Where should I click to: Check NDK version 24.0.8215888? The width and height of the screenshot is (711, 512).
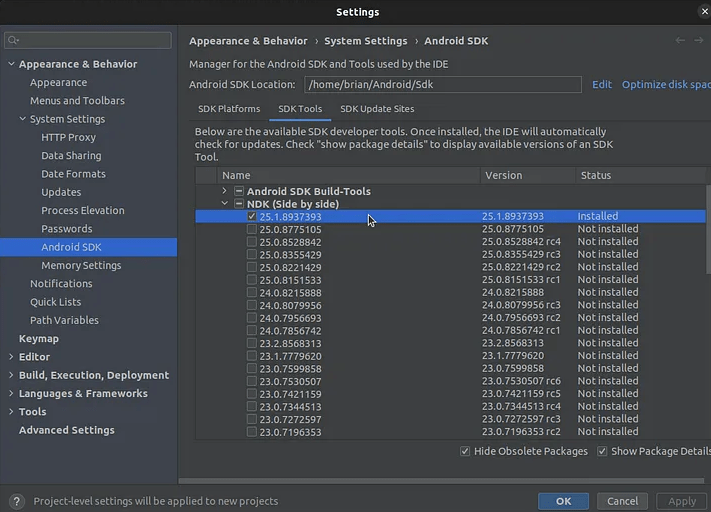pos(252,293)
